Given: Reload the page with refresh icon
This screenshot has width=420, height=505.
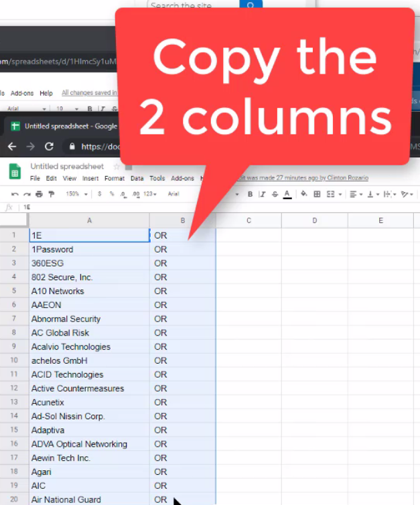Looking at the screenshot, I should (49, 147).
